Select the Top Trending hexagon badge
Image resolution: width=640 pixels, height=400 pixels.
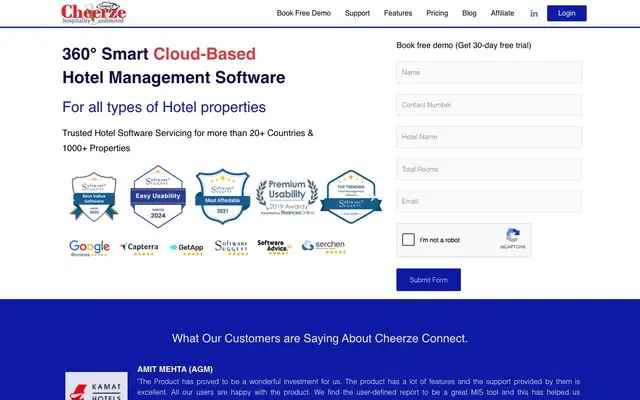[351, 197]
